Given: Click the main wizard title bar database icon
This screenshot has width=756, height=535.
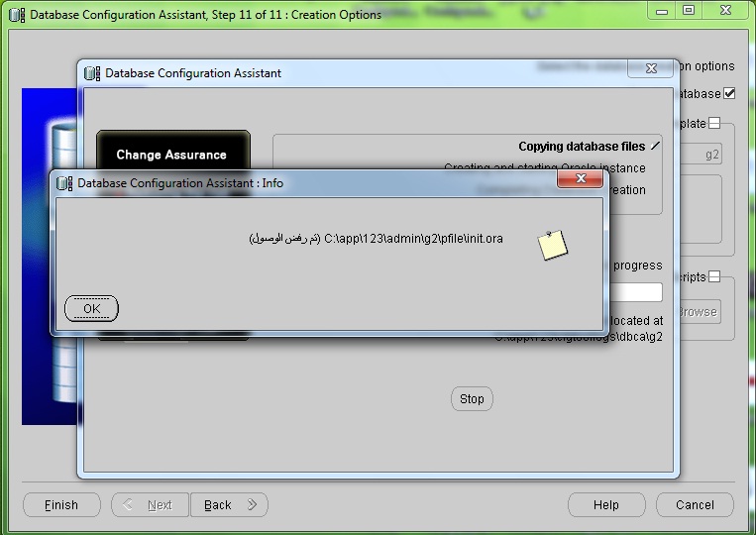Looking at the screenshot, I should coord(17,15).
